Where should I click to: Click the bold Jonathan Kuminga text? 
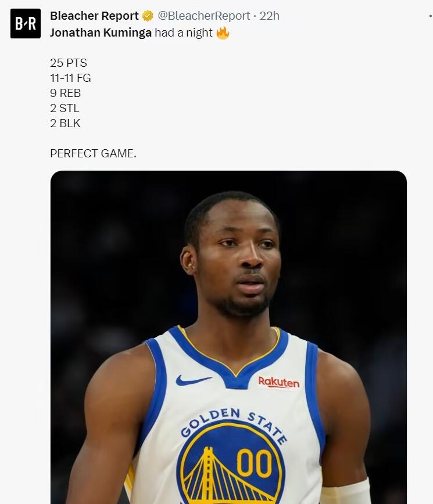pos(101,33)
